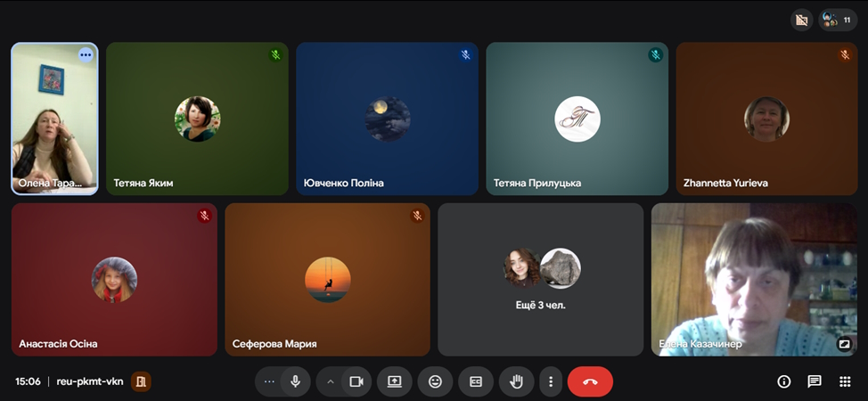Screen dimensions: 868x401
Task: Open the activities grid icon
Action: tap(845, 381)
